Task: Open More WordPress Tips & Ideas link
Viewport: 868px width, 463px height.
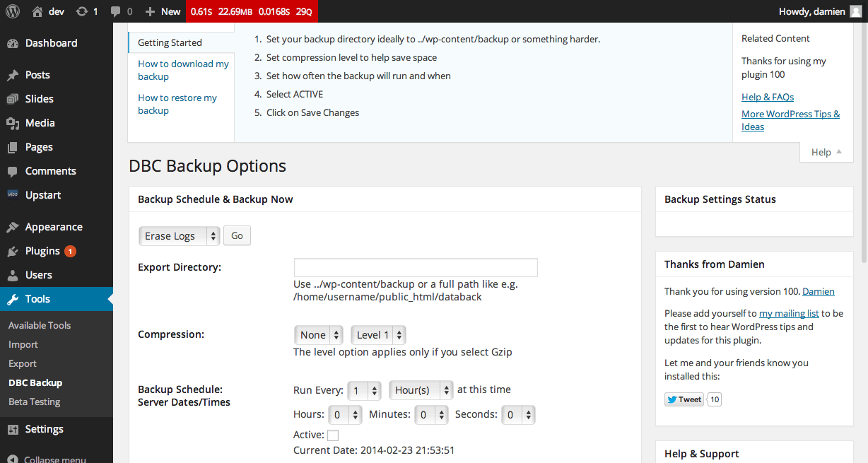Action: 791,120
